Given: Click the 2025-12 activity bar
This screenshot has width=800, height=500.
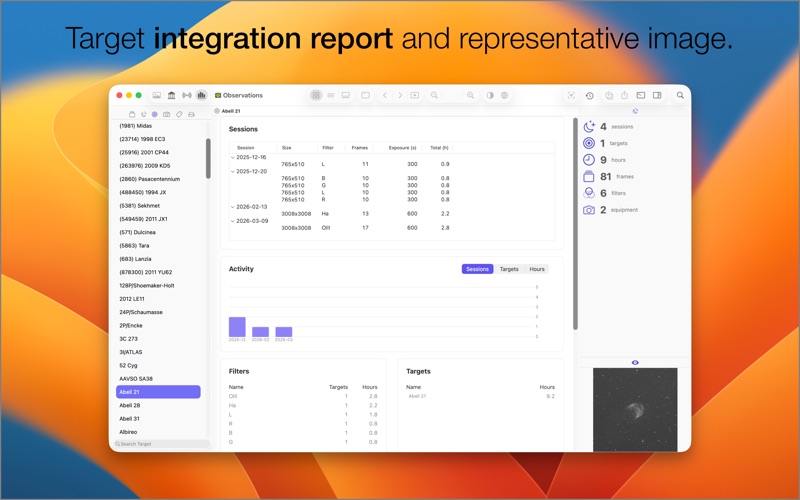Looking at the screenshot, I should click(237, 327).
